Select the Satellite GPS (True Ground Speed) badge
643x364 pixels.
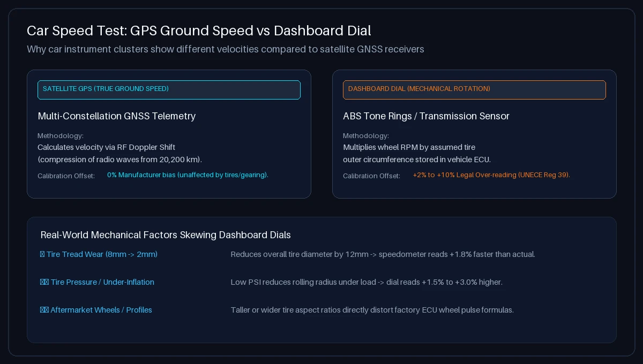pyautogui.click(x=169, y=89)
